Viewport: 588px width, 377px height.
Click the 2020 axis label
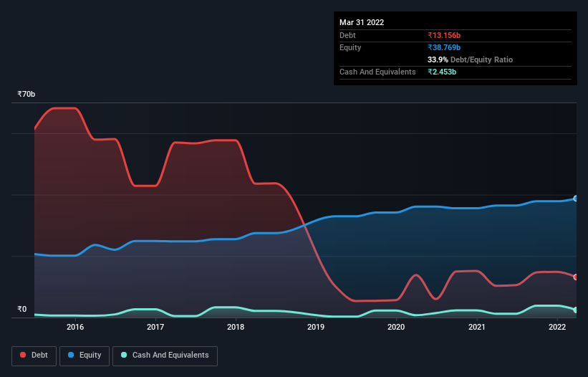point(396,327)
